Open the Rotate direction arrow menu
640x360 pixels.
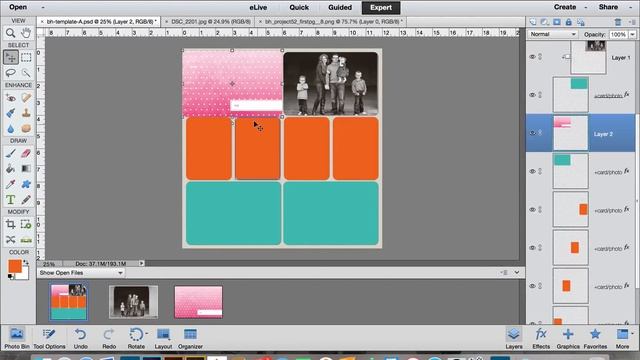tap(147, 333)
